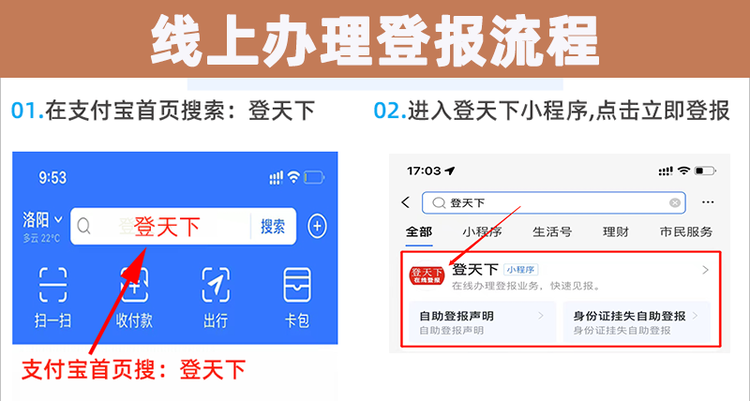This screenshot has height=401, width=750.
Task: Open the 收付款 payment icon
Action: (x=134, y=285)
